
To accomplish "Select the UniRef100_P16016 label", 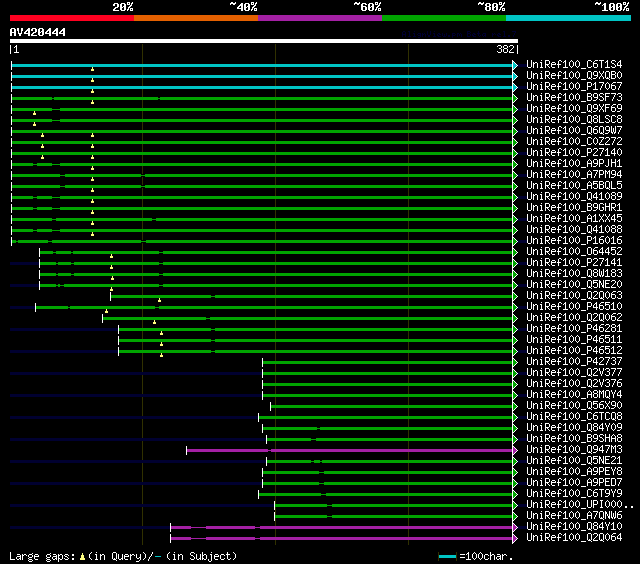I will coord(574,241).
